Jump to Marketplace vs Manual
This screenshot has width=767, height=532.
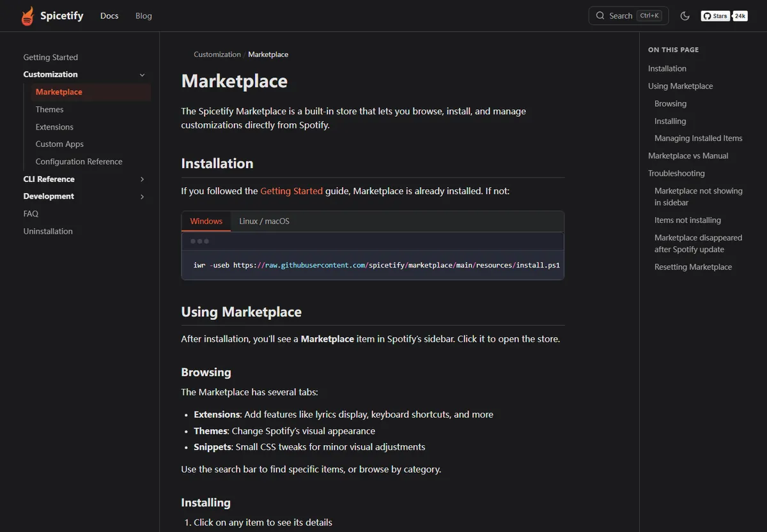[688, 156]
